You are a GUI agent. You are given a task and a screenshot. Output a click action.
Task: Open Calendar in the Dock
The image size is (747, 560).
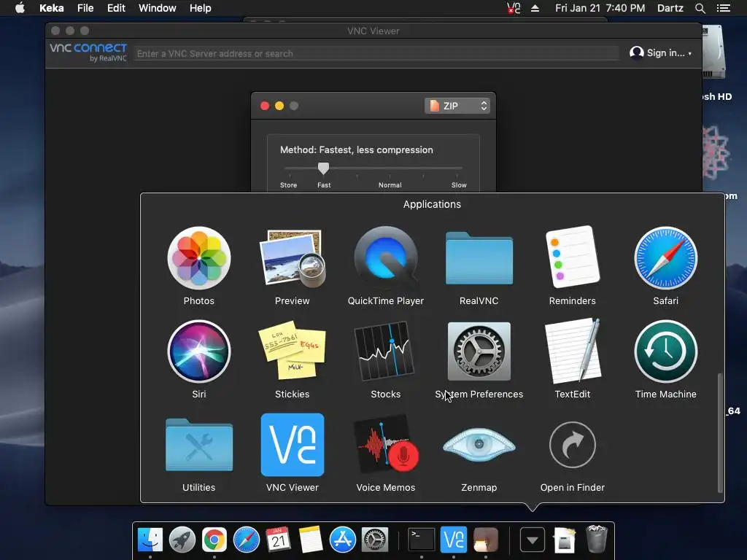(278, 540)
